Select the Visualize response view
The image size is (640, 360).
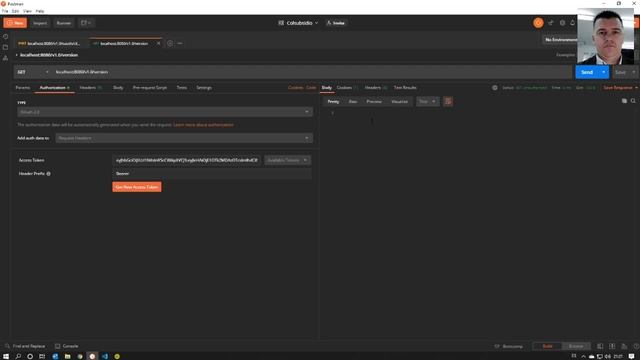click(x=399, y=101)
